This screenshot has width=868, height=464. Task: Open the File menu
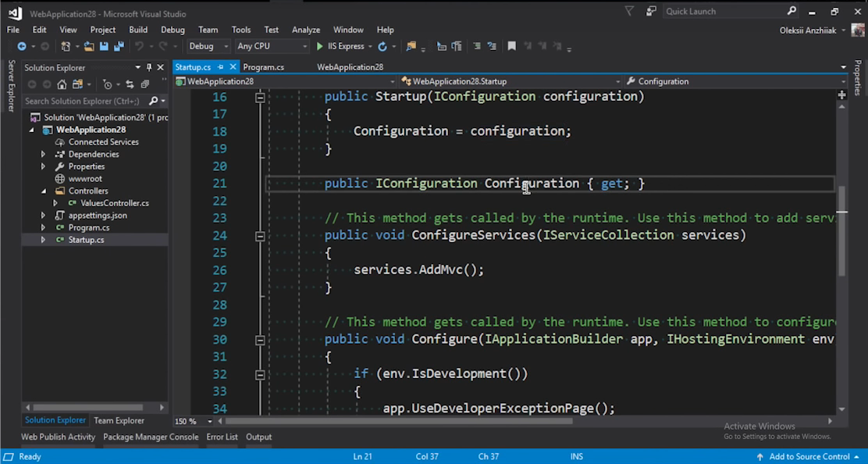tap(12, 30)
